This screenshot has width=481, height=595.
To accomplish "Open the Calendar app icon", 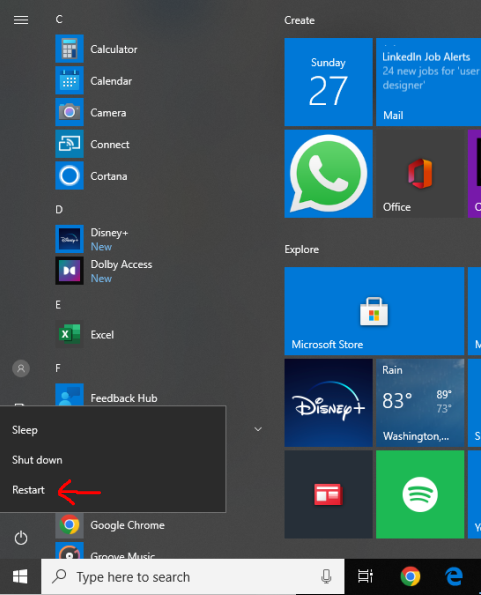I will pos(69,80).
